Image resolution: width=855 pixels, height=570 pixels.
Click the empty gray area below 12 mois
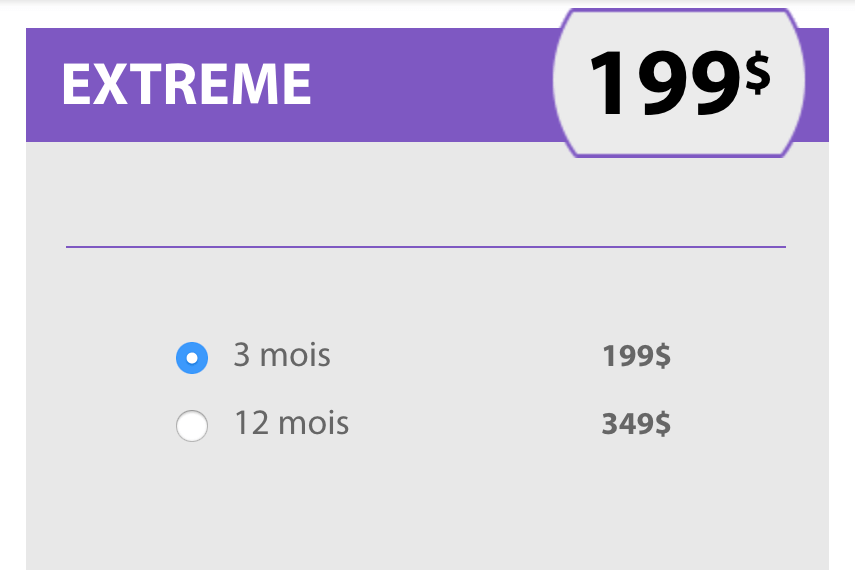coord(425,510)
